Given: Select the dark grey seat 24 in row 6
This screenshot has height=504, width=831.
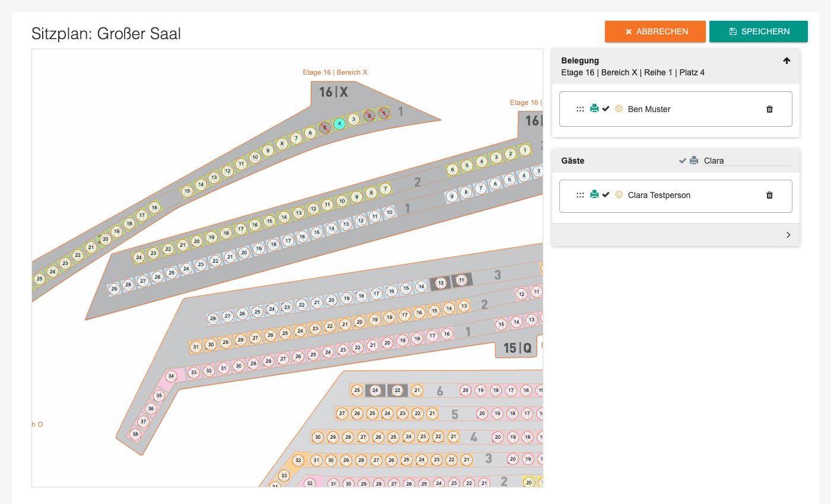Looking at the screenshot, I should click(375, 390).
